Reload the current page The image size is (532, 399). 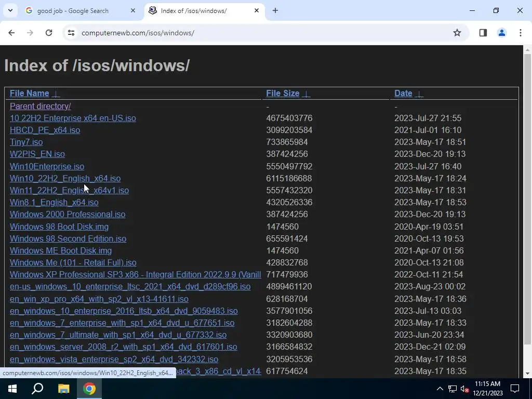pos(49,33)
